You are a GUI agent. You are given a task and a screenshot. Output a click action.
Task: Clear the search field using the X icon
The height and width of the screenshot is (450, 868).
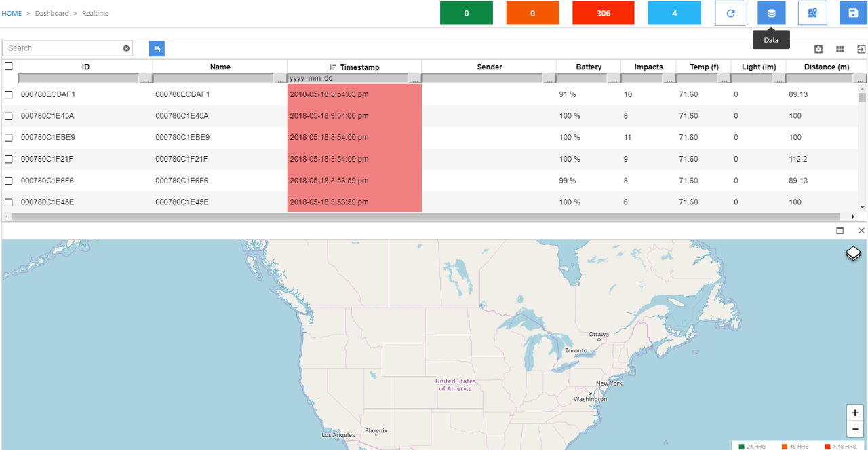click(x=126, y=48)
